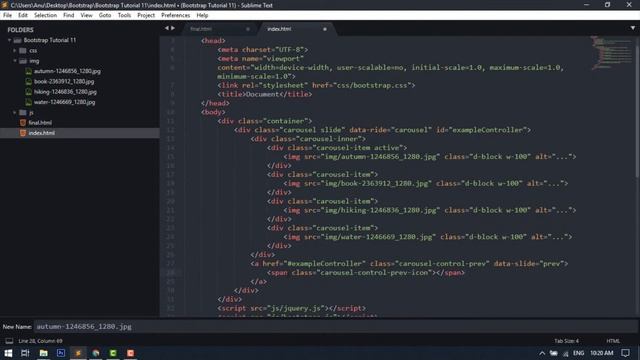Open the Tools menu
The width and height of the screenshot is (640, 360).
pos(124,16)
